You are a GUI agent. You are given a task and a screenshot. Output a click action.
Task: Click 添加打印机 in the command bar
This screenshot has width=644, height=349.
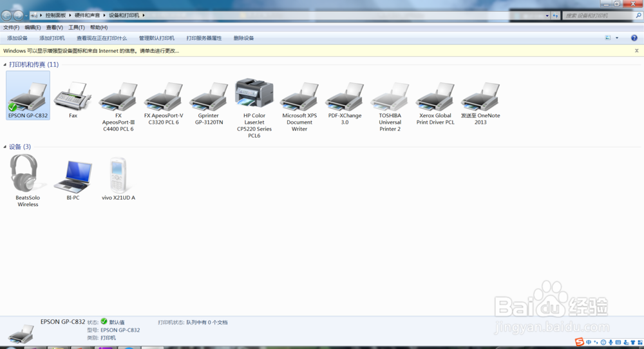pyautogui.click(x=52, y=38)
